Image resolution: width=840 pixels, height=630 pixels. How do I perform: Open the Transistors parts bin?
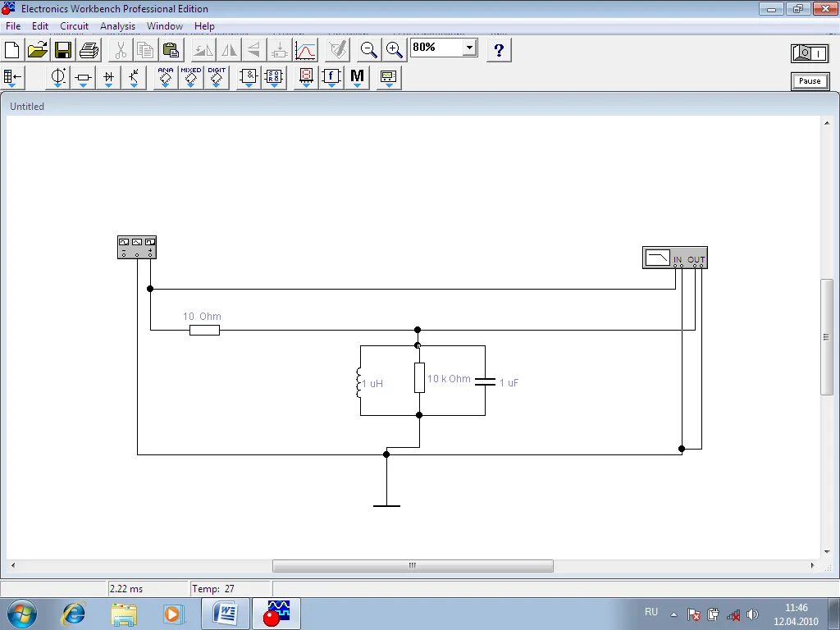[134, 77]
